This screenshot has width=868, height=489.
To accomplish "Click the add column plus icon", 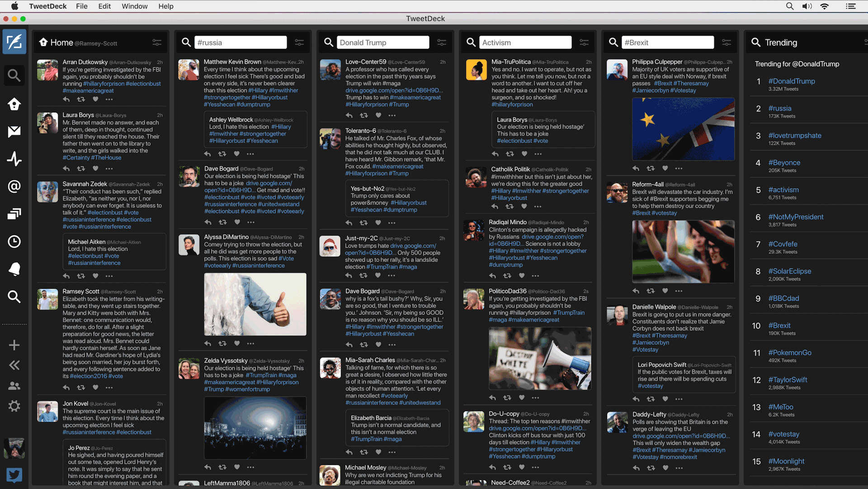I will [x=14, y=345].
